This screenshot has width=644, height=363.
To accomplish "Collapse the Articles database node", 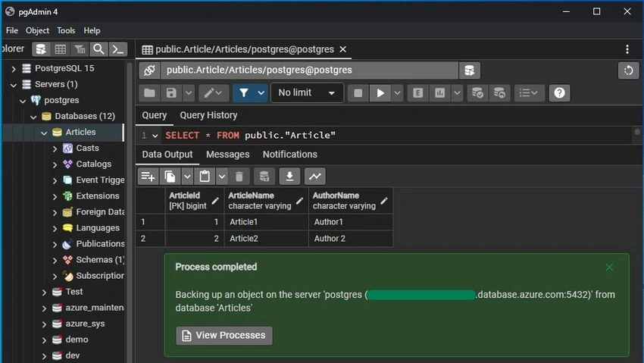I will point(44,133).
